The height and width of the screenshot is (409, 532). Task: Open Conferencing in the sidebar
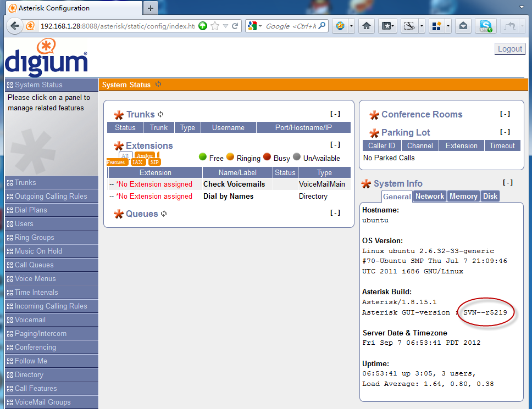[x=52, y=348]
